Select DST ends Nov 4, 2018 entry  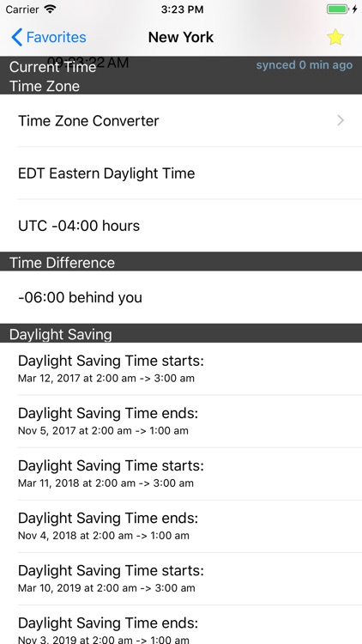click(x=181, y=526)
